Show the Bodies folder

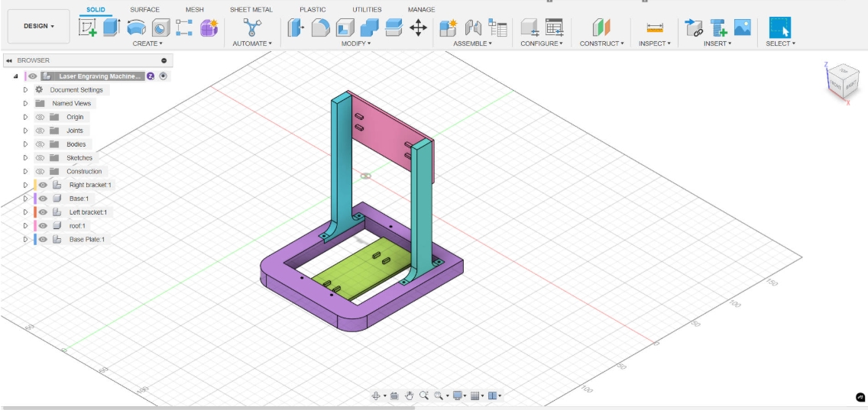pos(40,144)
